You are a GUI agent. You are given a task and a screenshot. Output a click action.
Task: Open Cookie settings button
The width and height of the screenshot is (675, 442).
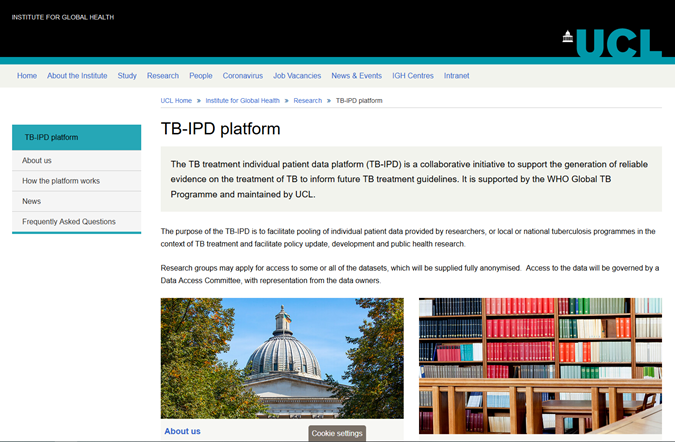[x=337, y=433]
